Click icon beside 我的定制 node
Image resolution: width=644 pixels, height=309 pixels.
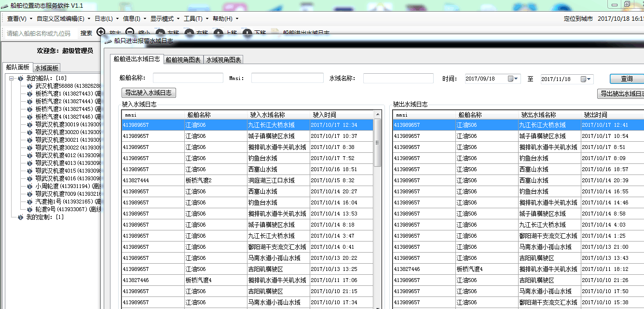tap(21, 217)
